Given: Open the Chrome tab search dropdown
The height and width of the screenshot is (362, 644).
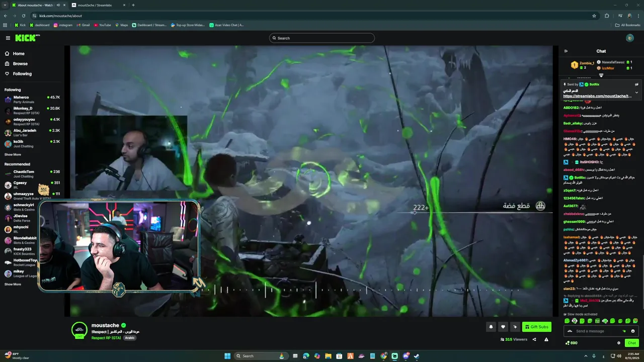Looking at the screenshot, I should [x=5, y=5].
